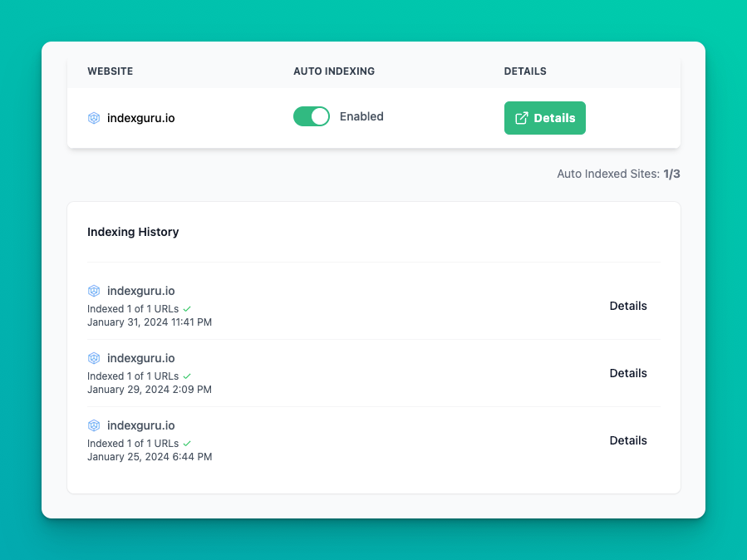Click the hexagon icon in the January 25 entry
This screenshot has height=560, width=747.
pos(94,425)
